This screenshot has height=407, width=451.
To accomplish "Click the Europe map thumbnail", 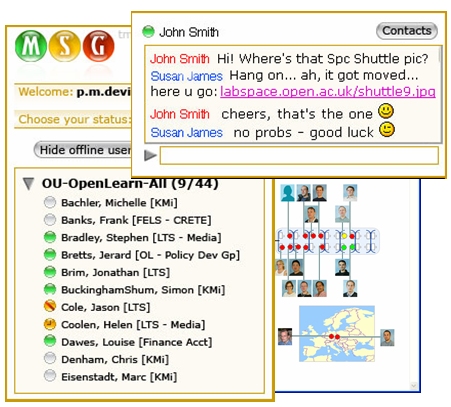I will tap(337, 334).
